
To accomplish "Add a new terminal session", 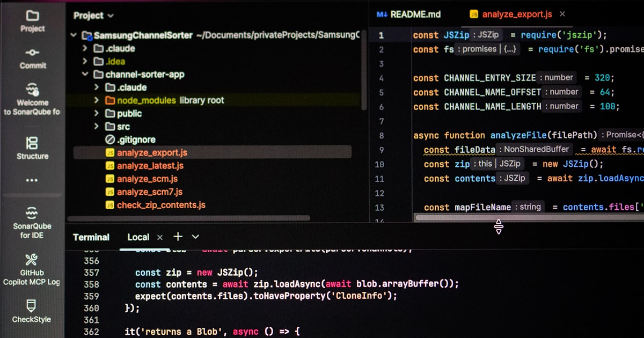I will coord(178,237).
